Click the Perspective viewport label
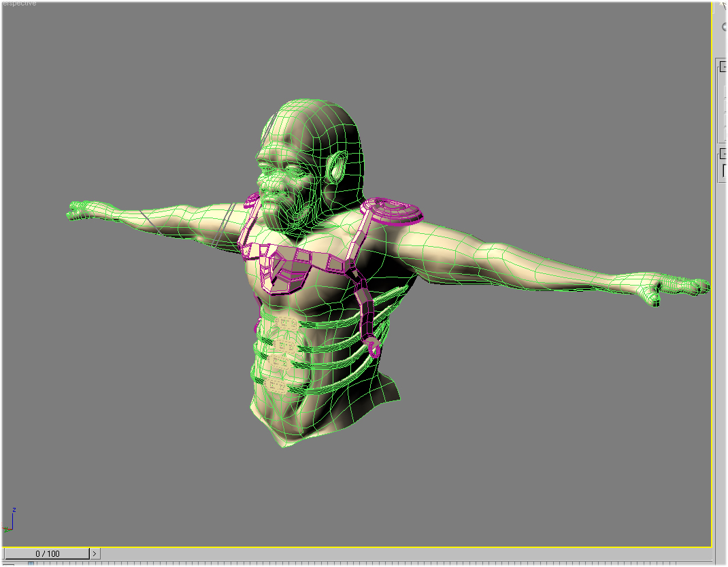Viewport: 728px width, 567px height. coord(18,3)
